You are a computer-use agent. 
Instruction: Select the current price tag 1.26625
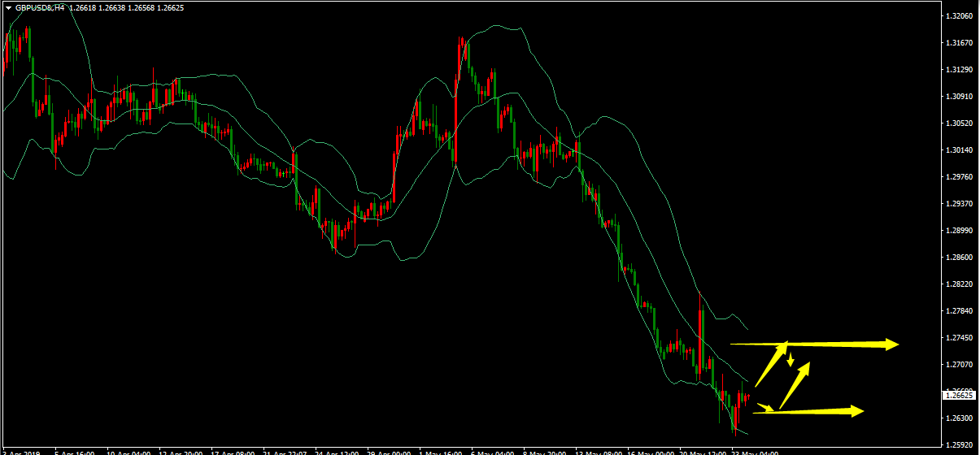[x=960, y=396]
